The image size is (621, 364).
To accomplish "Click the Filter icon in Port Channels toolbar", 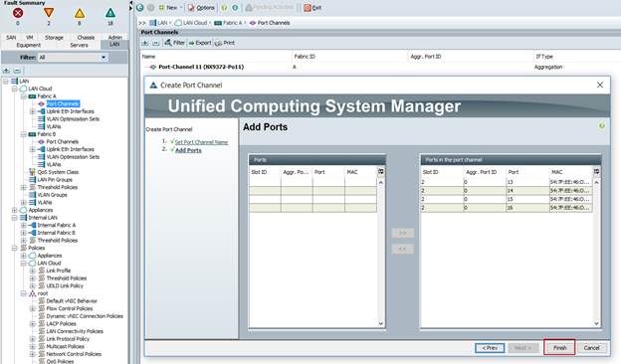I will click(168, 43).
